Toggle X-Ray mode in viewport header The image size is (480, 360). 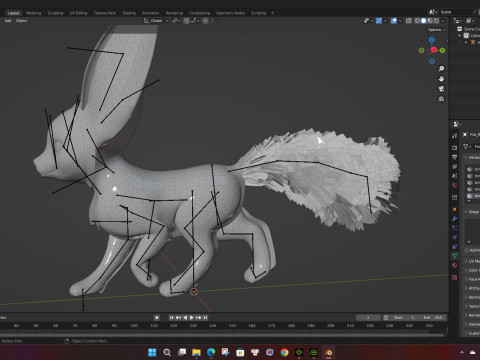tap(409, 21)
